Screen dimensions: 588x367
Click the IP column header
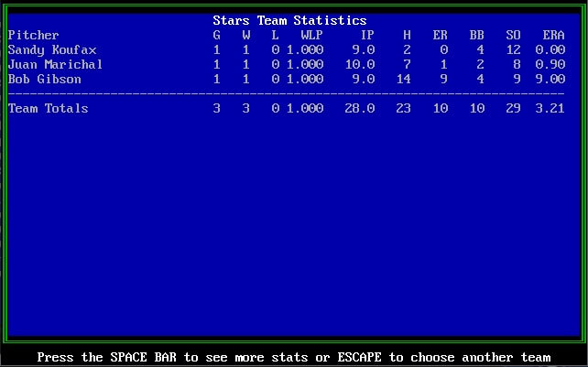coord(367,36)
